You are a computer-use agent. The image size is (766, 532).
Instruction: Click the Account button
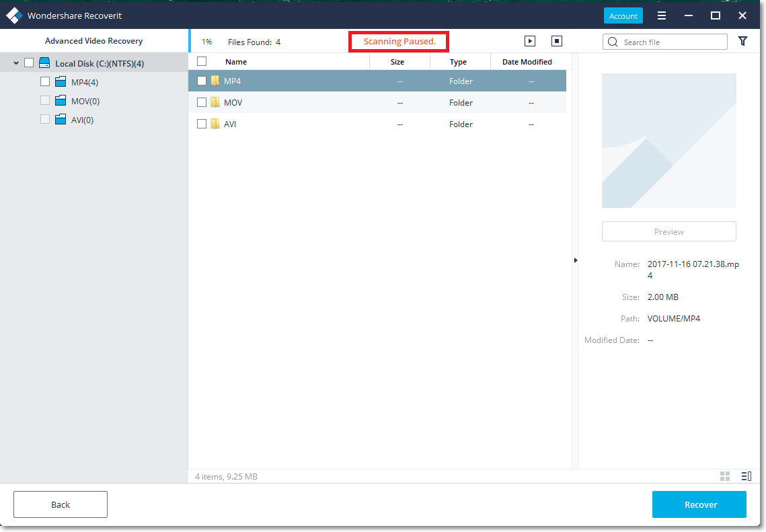click(623, 15)
